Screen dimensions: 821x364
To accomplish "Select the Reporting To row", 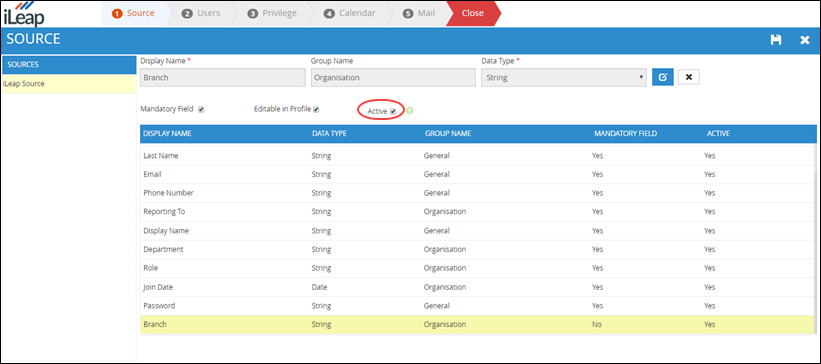I will (476, 212).
